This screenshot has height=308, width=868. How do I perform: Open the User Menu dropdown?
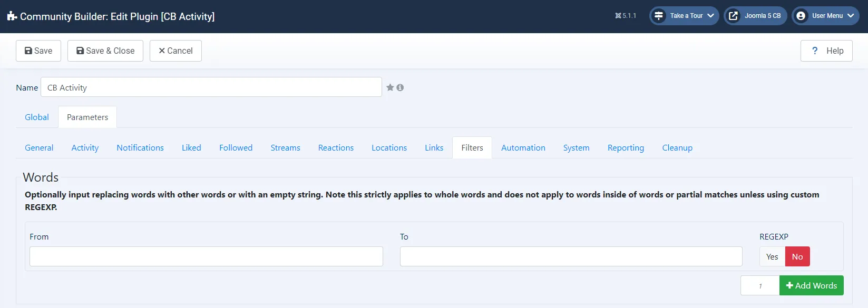825,16
